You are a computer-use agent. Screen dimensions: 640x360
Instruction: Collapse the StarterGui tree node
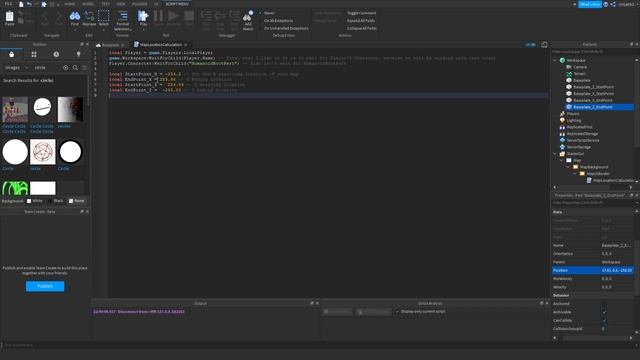point(555,154)
